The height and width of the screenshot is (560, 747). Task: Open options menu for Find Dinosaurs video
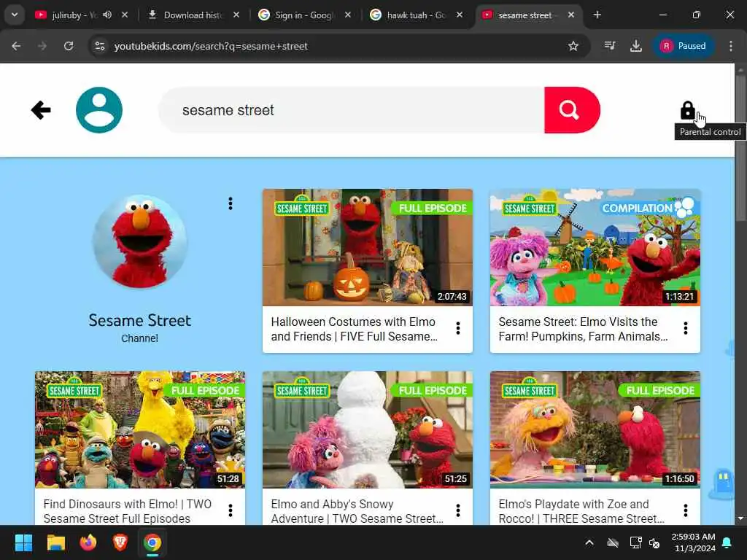click(231, 510)
